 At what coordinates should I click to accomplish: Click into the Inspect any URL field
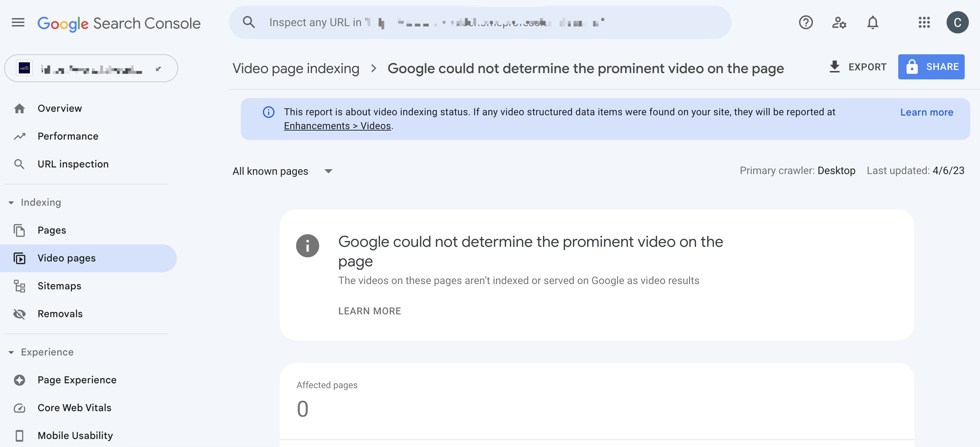click(480, 22)
